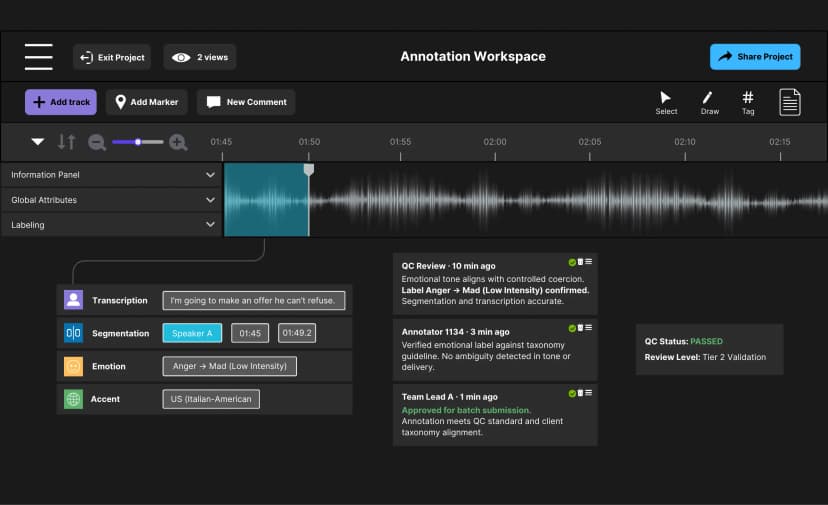Click Review Level Tier 2 Validation text
This screenshot has width=828, height=505.
click(x=705, y=357)
